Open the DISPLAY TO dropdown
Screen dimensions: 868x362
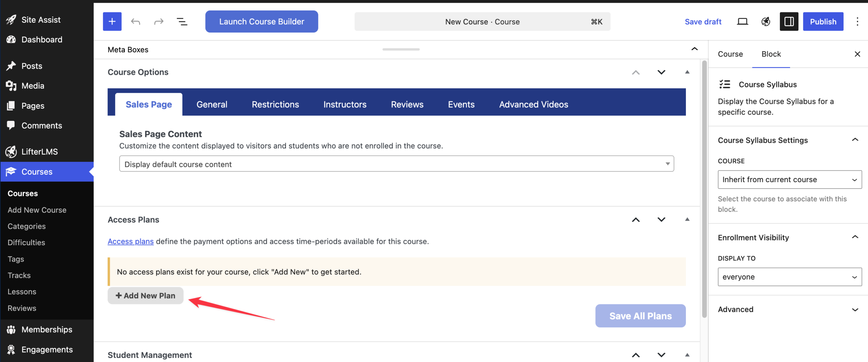[x=790, y=277]
